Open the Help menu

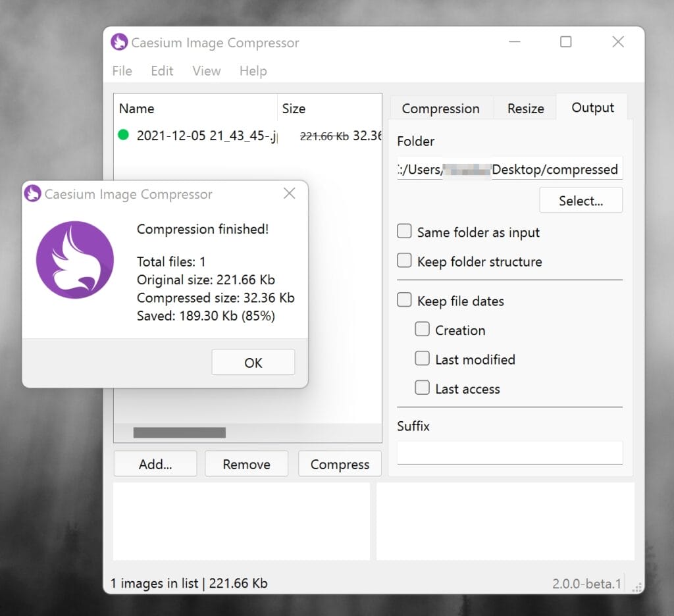253,70
